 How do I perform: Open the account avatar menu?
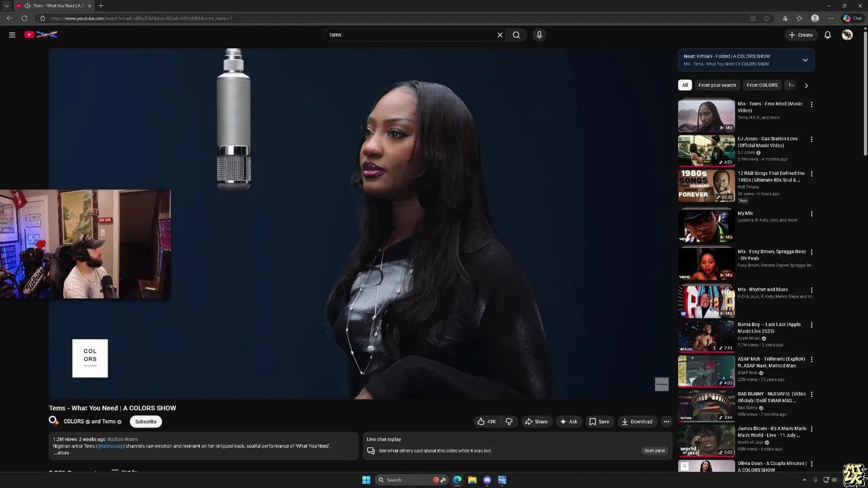pos(847,35)
